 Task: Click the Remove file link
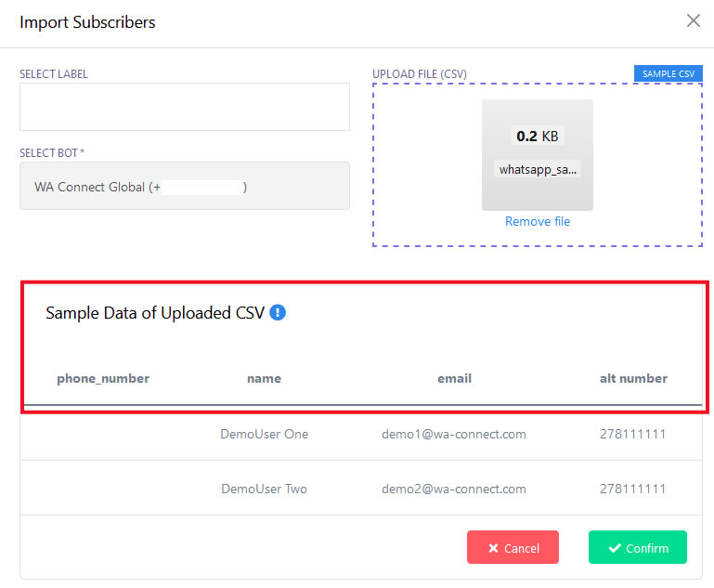[538, 221]
